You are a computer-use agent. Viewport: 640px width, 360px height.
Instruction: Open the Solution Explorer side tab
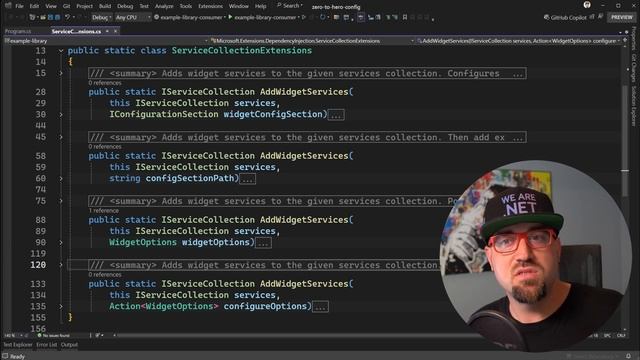click(634, 106)
